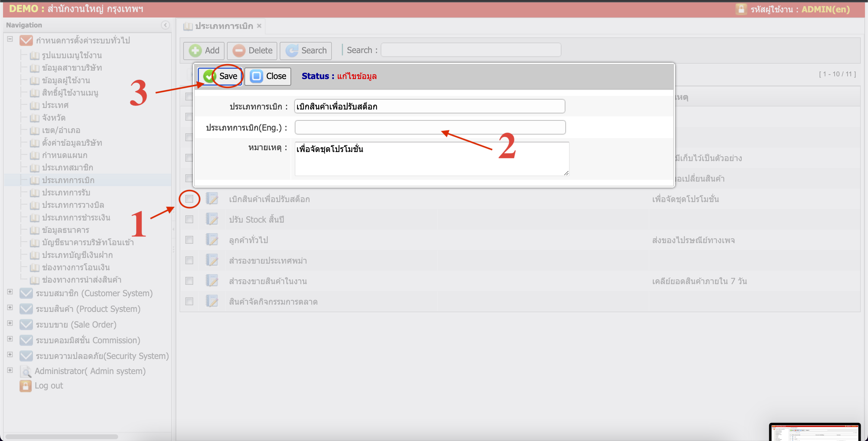Close the ประเภทการเบิก tab
The height and width of the screenshot is (441, 868).
[259, 26]
